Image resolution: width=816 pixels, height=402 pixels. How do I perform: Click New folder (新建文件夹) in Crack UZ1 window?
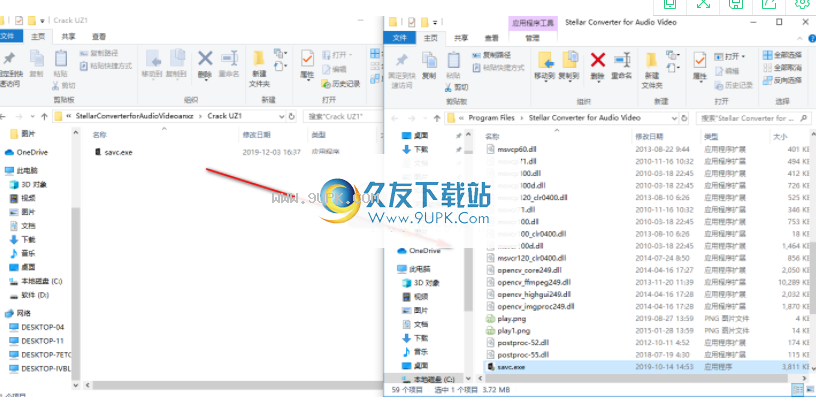coord(259,68)
